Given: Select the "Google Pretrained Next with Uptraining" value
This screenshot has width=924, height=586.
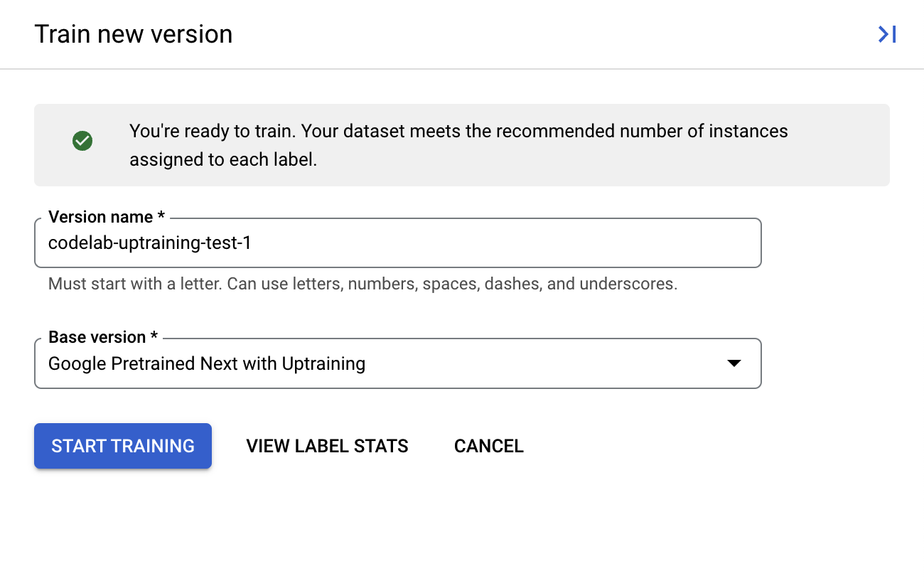Looking at the screenshot, I should click(x=206, y=363).
